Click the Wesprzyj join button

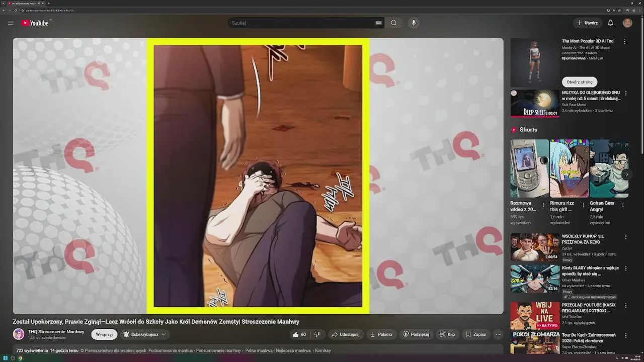pos(104,334)
